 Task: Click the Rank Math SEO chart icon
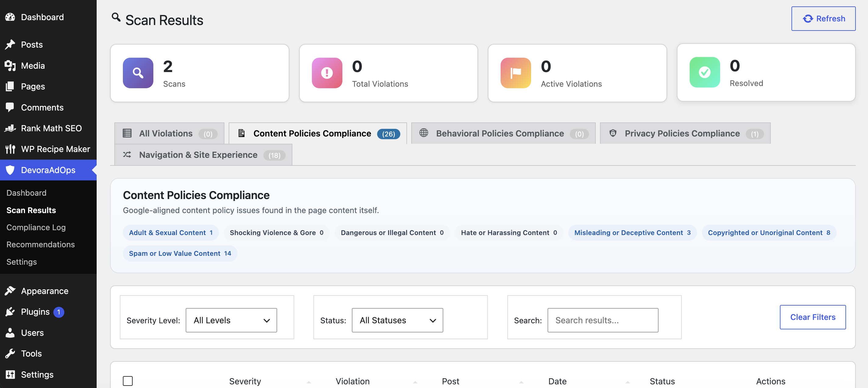click(10, 128)
